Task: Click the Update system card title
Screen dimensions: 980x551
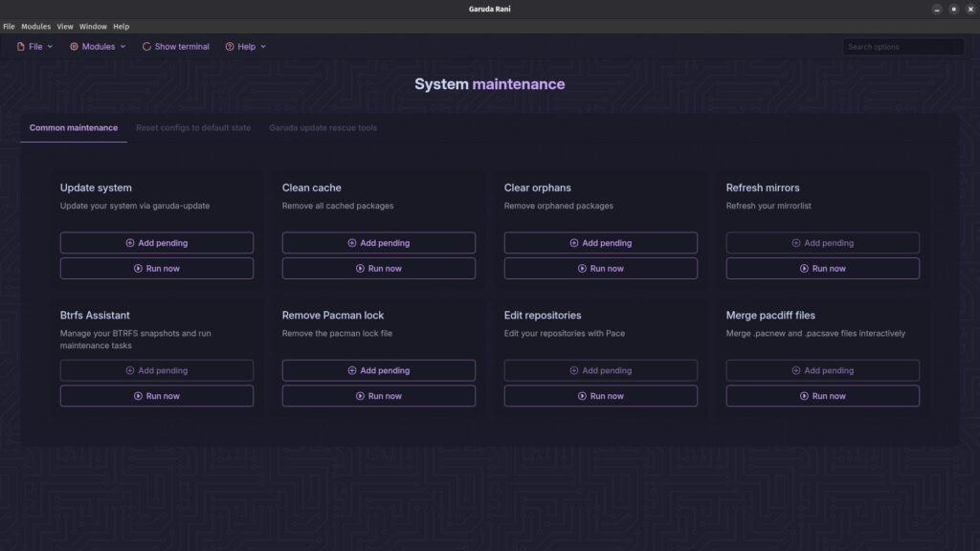Action: coord(96,188)
